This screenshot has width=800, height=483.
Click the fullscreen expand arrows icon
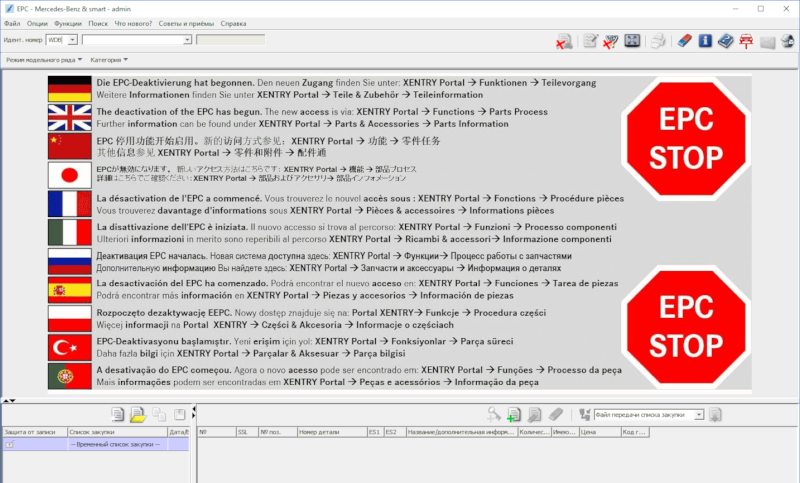[632, 41]
